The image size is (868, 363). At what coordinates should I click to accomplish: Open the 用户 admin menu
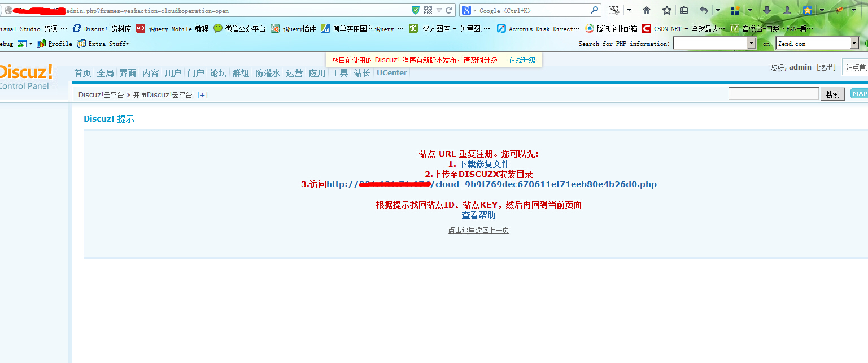coord(173,73)
